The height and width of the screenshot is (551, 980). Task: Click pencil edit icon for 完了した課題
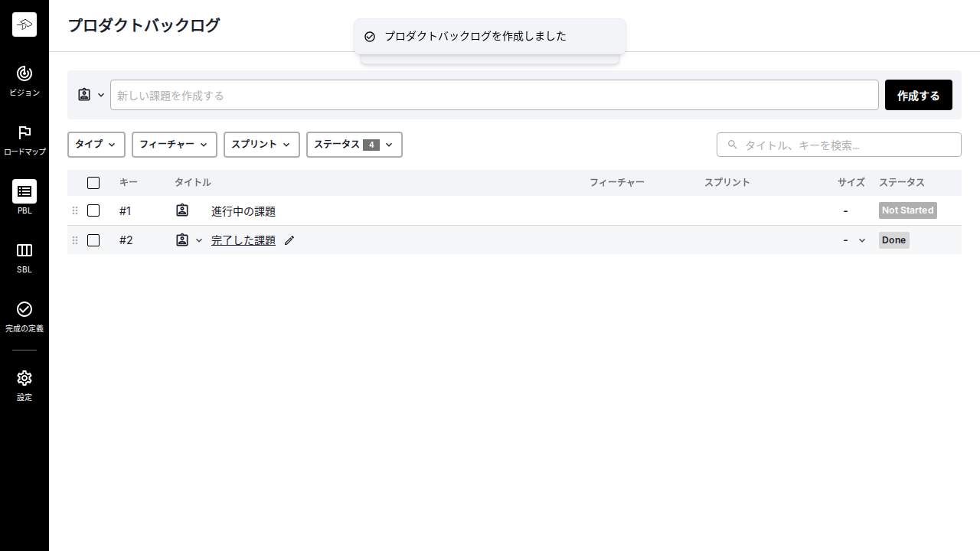click(x=289, y=240)
